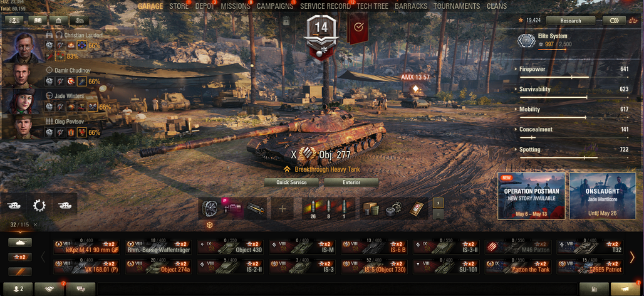Select the Object 274a tank in carousel
Viewport: 644px width, 296px height.
click(158, 267)
